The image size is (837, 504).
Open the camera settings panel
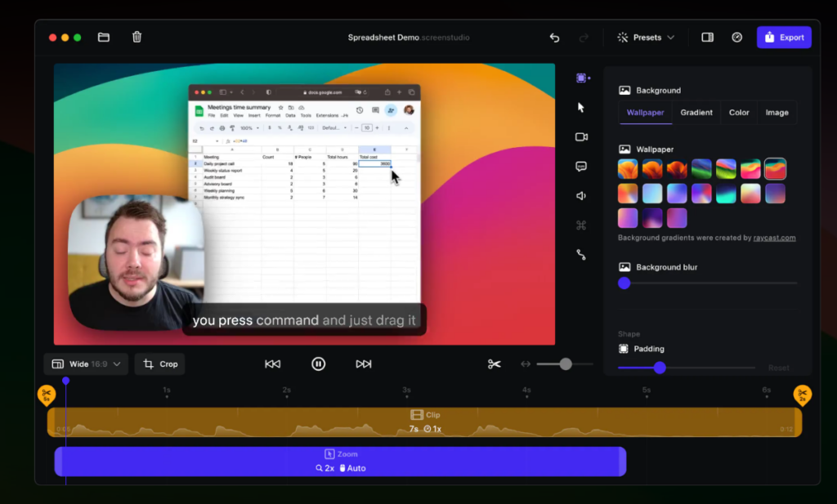(x=580, y=137)
